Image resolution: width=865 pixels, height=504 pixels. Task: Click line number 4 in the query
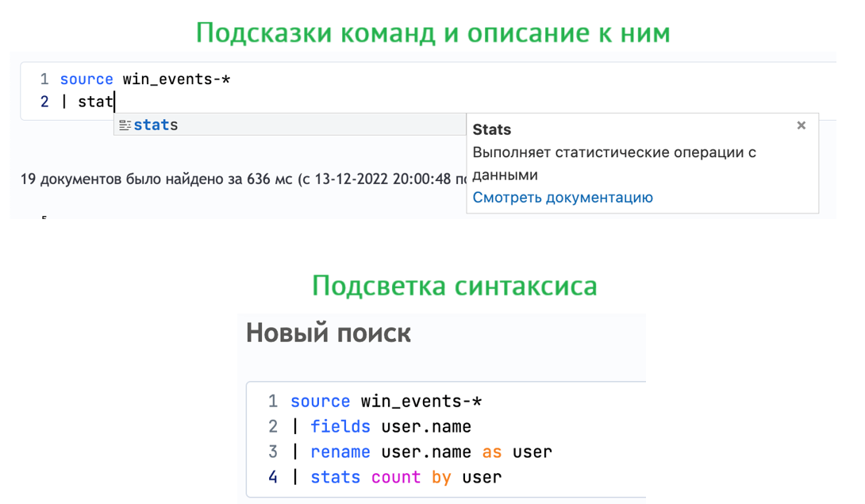[x=273, y=477]
